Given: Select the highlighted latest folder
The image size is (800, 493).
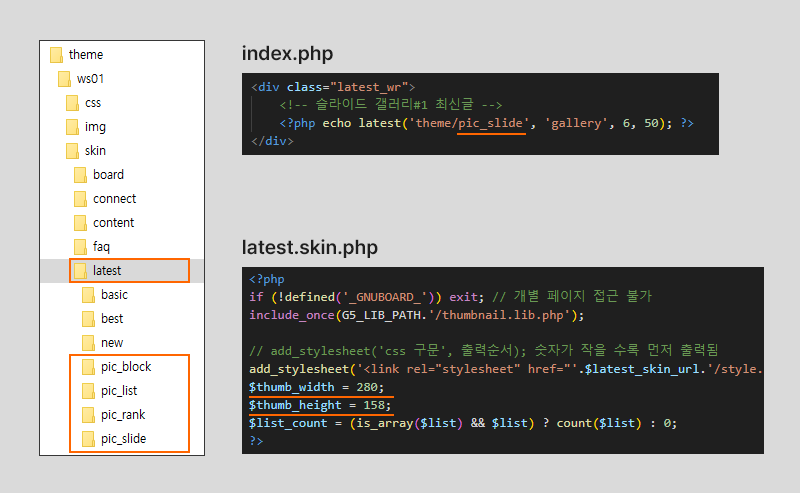Looking at the screenshot, I should point(106,271).
